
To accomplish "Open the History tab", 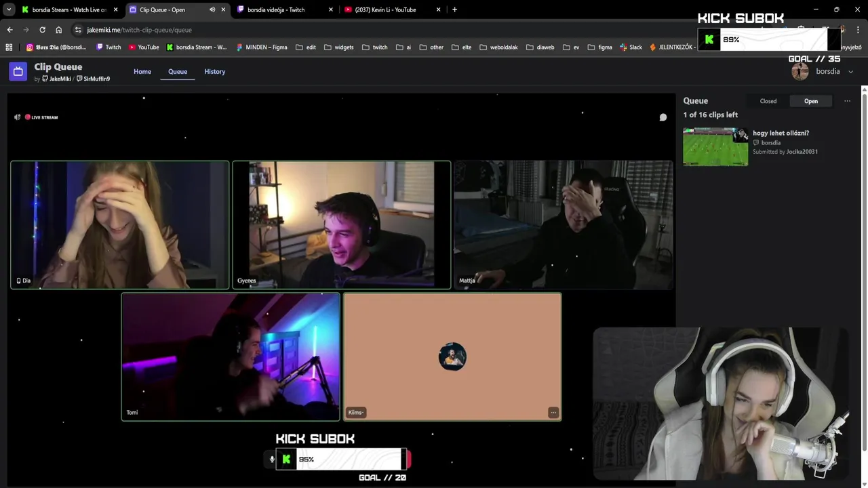I will pyautogui.click(x=215, y=71).
